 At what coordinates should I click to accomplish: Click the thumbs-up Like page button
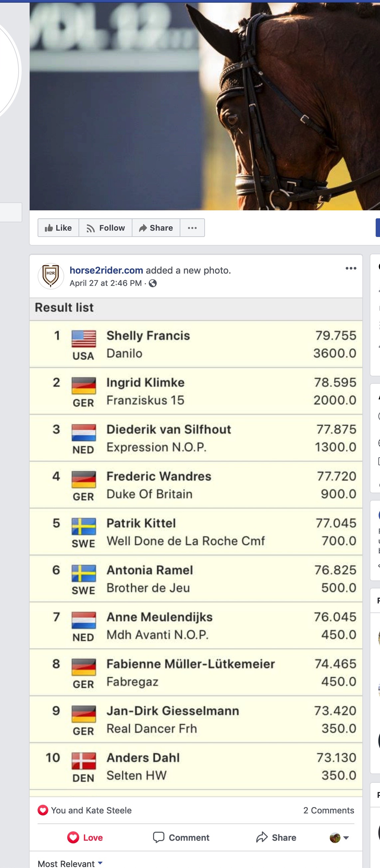coord(58,228)
